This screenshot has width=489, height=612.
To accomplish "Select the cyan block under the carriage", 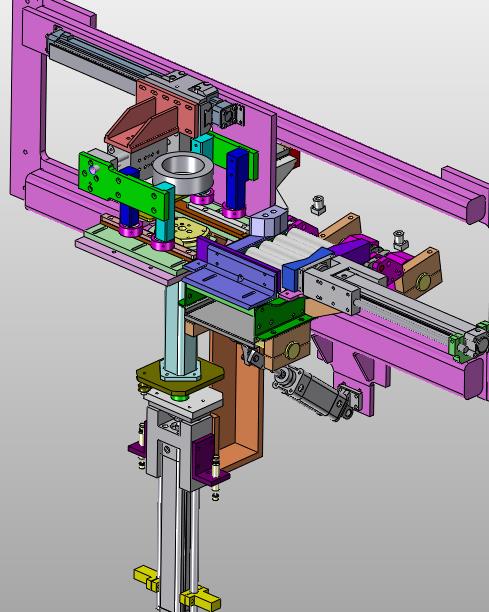I will click(x=202, y=146).
